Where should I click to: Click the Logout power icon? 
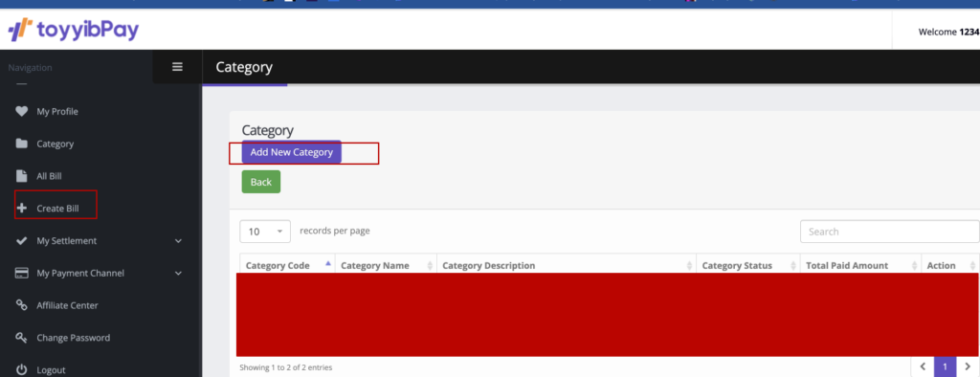click(x=22, y=370)
